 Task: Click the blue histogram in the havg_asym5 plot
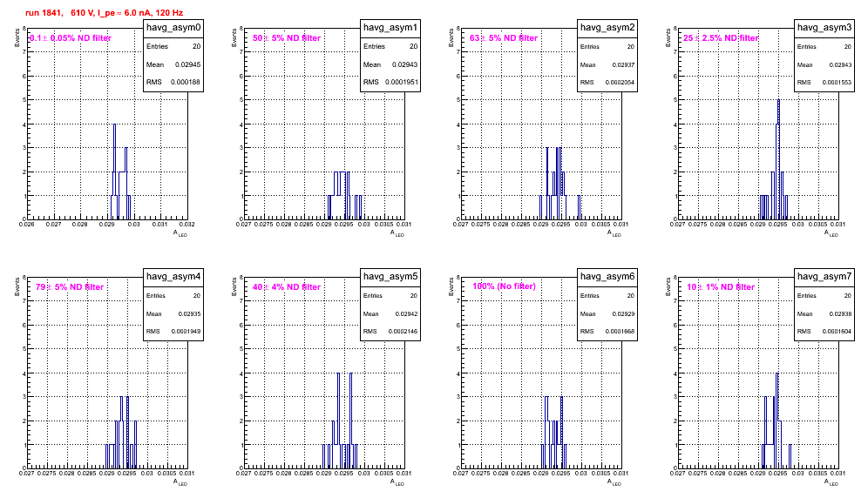(340, 421)
